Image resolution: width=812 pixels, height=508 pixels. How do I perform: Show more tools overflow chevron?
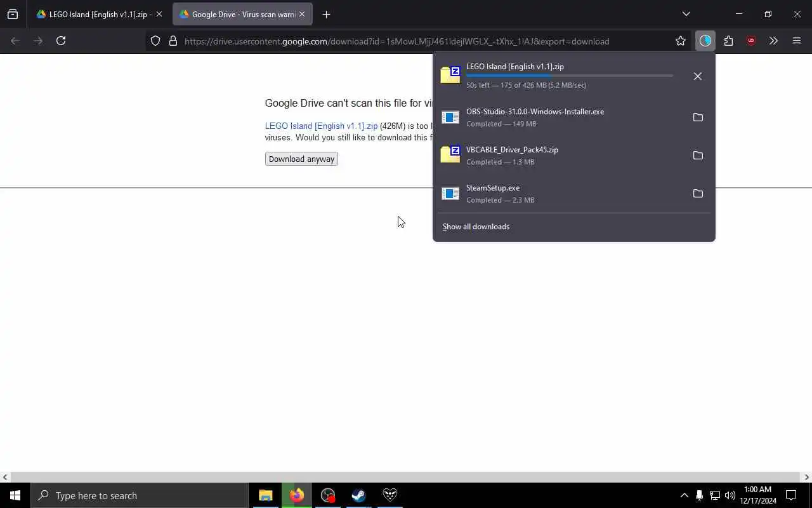773,41
